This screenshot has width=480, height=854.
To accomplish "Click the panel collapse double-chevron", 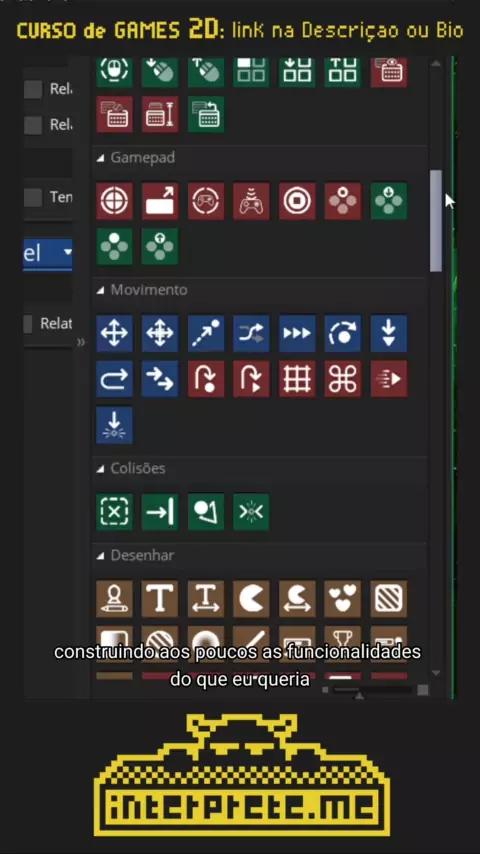I will (x=81, y=343).
